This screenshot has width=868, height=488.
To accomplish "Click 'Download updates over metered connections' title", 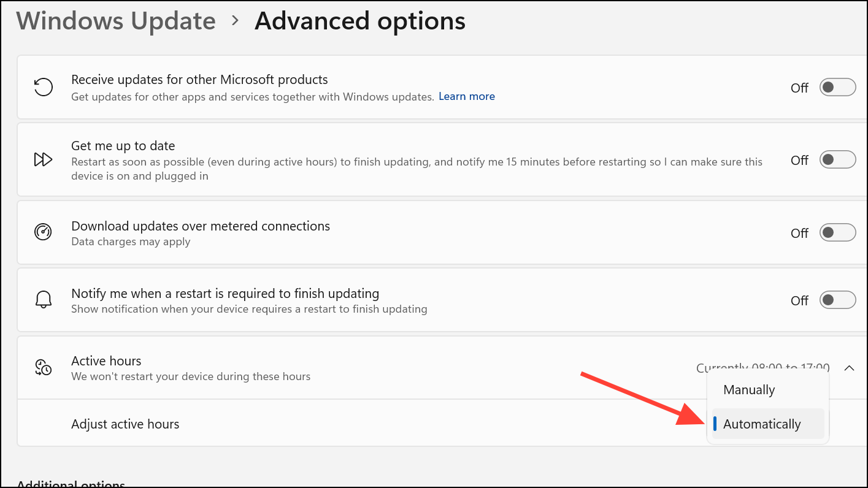I will pos(201,226).
